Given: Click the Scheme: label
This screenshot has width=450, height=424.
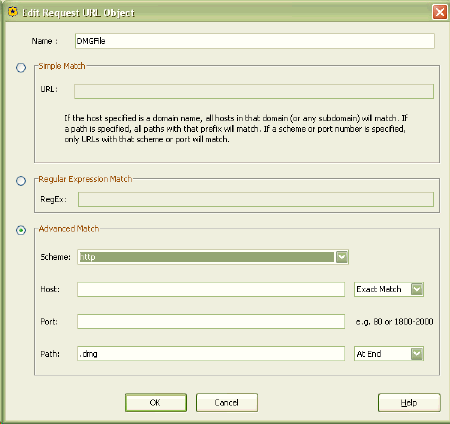Looking at the screenshot, I should pos(56,257).
